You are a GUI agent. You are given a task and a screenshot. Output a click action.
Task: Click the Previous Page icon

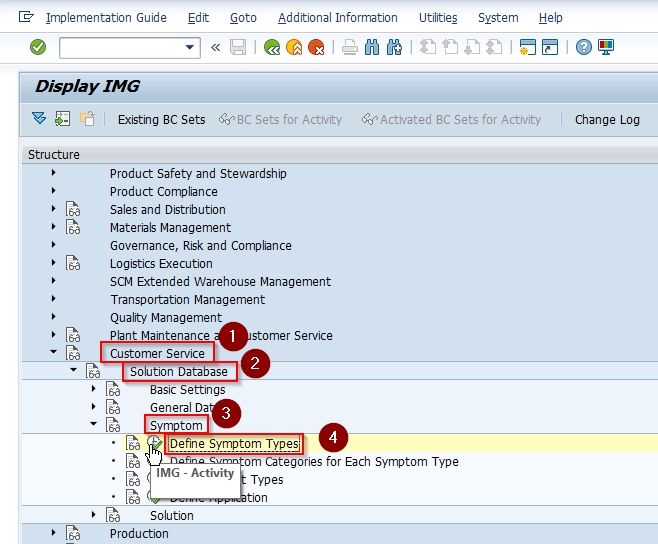[x=450, y=47]
